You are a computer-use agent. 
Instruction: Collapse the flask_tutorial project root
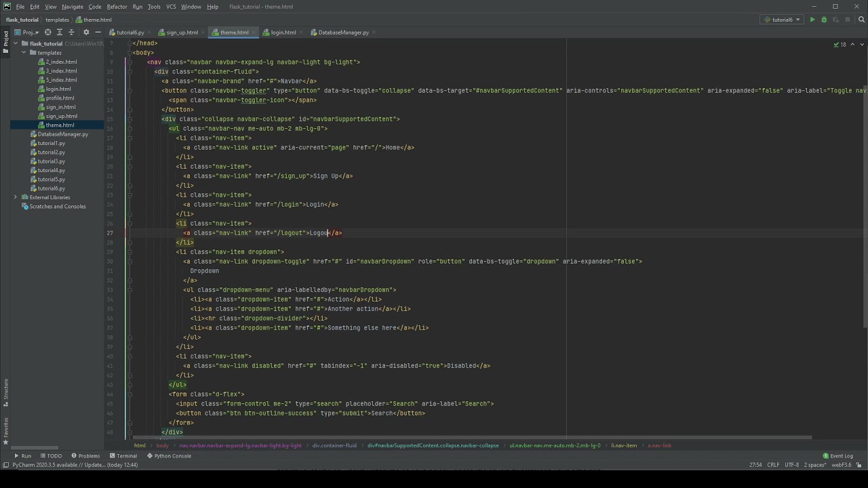(16, 43)
